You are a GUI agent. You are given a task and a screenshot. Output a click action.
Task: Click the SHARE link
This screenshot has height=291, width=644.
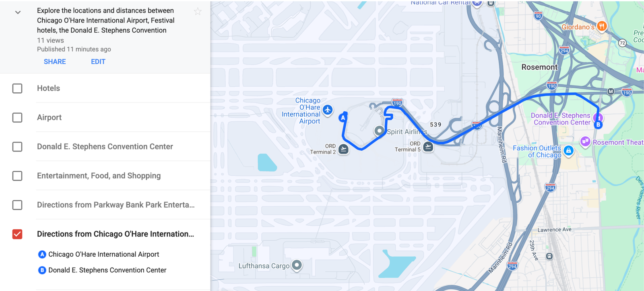[x=55, y=62]
